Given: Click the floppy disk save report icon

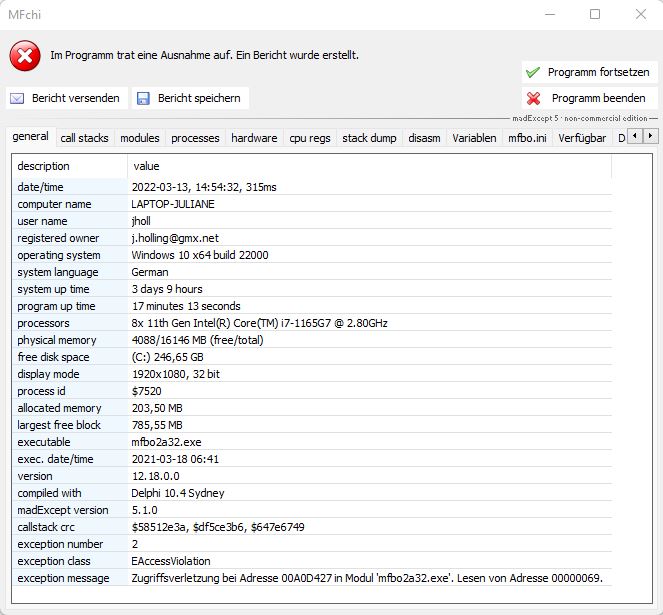Looking at the screenshot, I should point(144,98).
